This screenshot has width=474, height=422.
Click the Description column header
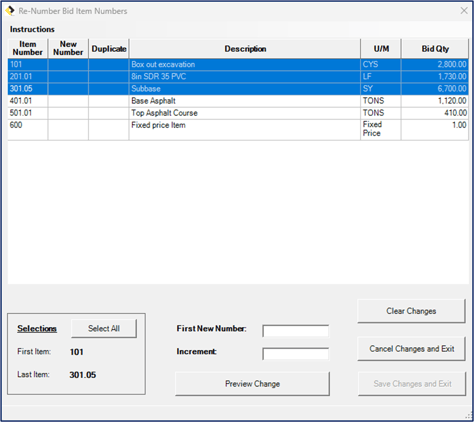245,49
